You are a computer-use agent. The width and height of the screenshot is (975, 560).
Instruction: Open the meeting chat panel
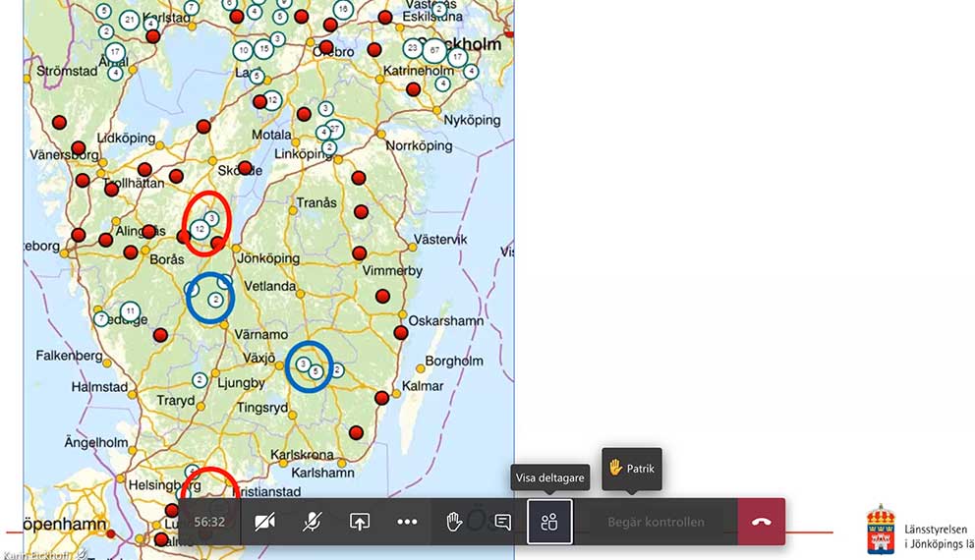point(502,522)
